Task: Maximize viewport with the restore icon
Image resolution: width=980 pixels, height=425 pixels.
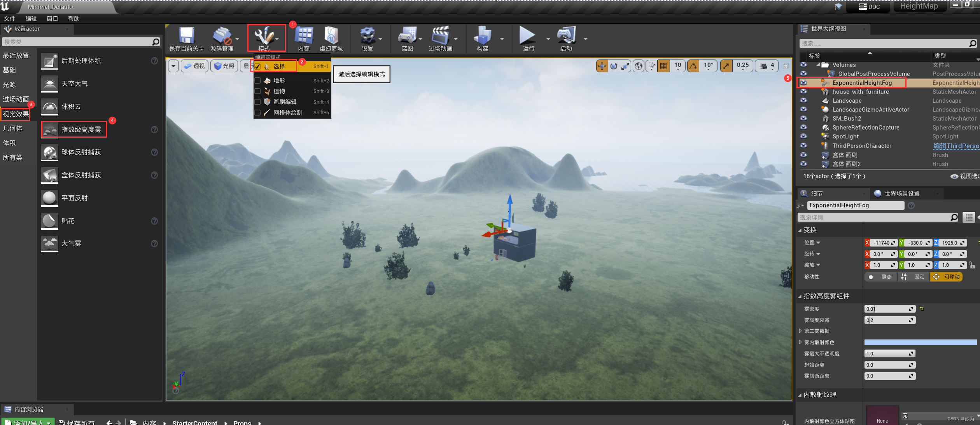Action: tap(786, 66)
